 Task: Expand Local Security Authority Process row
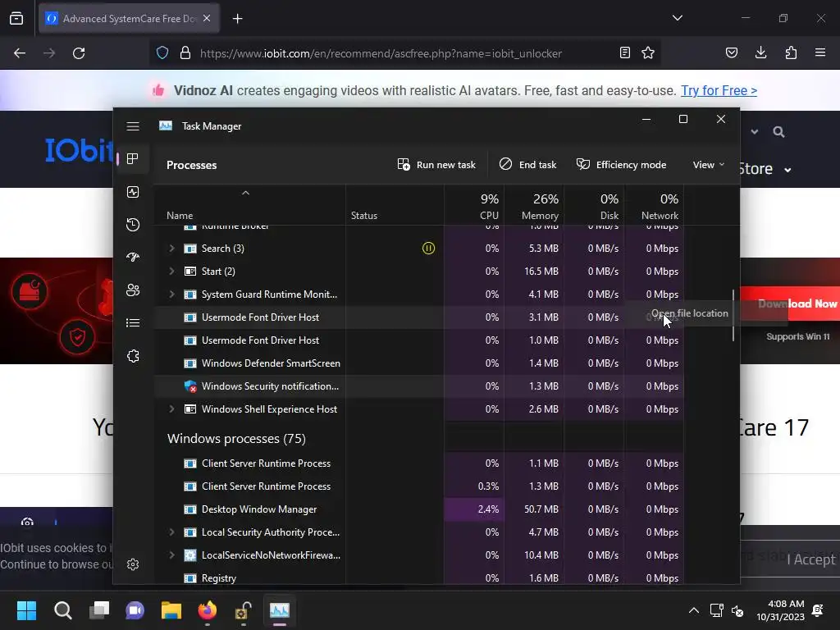click(171, 532)
